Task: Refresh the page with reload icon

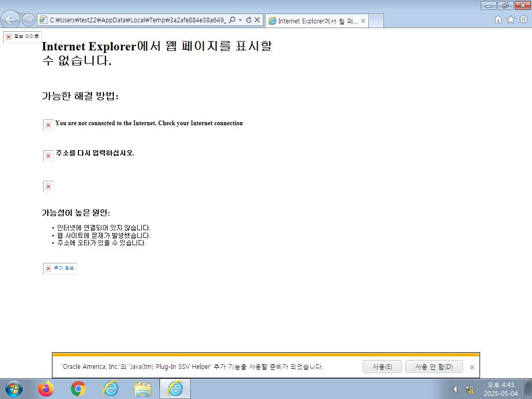Action: click(x=249, y=20)
